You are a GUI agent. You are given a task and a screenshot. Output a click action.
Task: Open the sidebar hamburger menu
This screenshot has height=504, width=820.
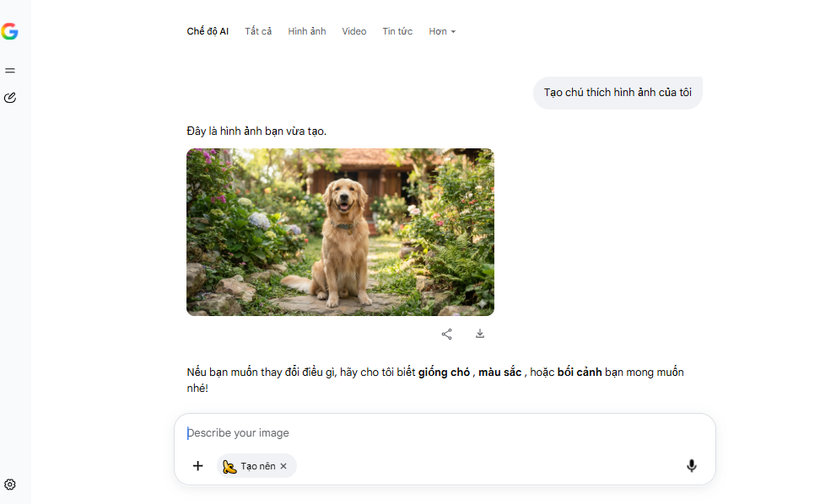point(10,71)
